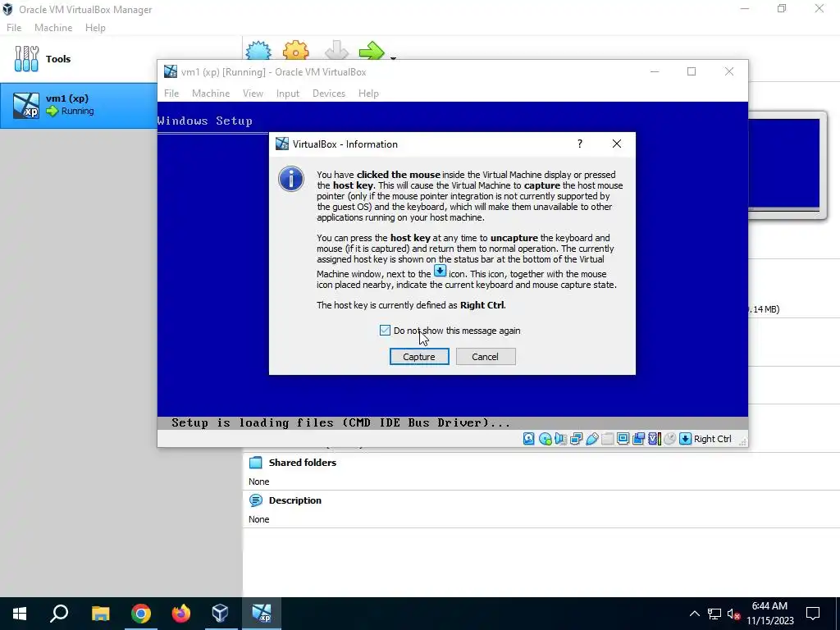
Task: Click the 'Windows Setup' text in VM display
Action: (x=204, y=121)
